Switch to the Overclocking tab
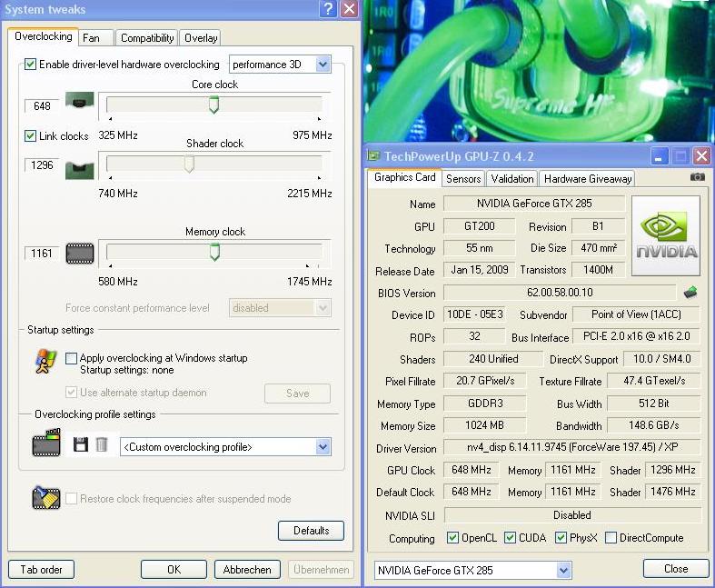 [44, 36]
